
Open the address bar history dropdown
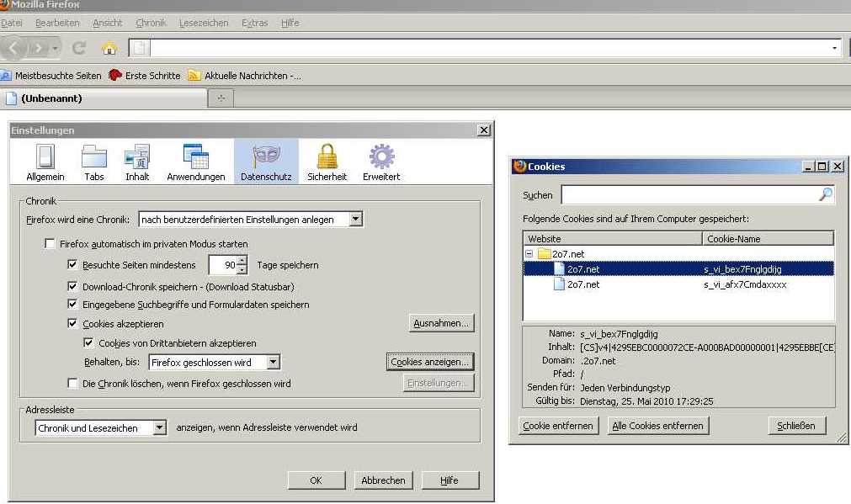[x=834, y=48]
